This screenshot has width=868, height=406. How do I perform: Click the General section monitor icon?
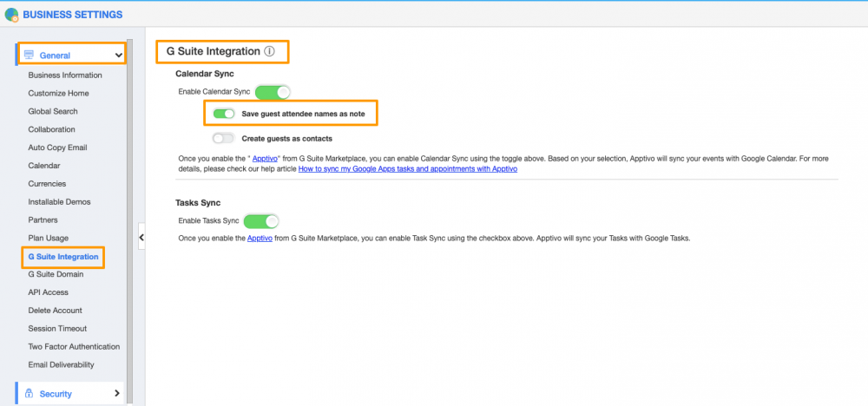(29, 56)
